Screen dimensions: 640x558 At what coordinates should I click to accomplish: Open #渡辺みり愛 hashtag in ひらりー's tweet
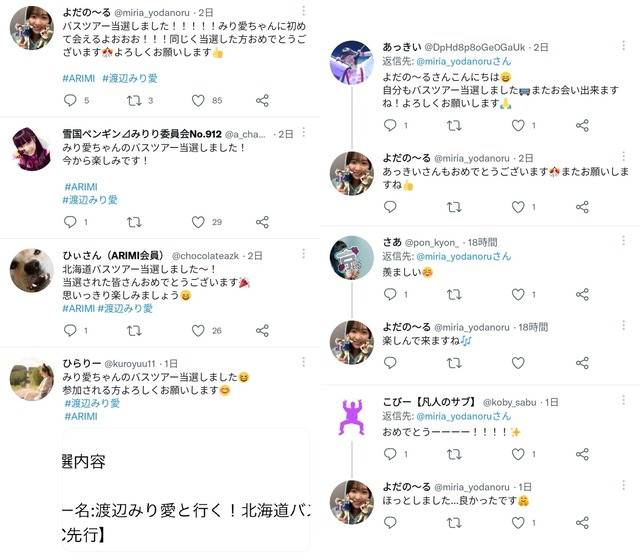[92, 404]
